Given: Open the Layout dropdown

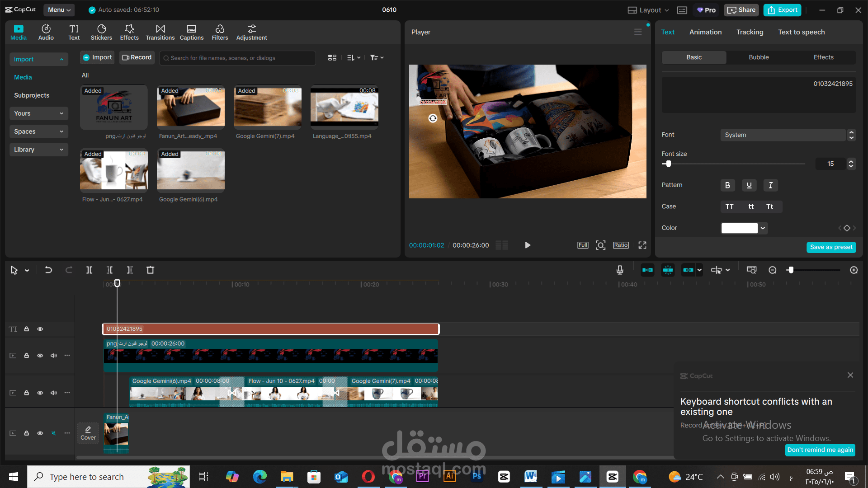Looking at the screenshot, I should (648, 10).
